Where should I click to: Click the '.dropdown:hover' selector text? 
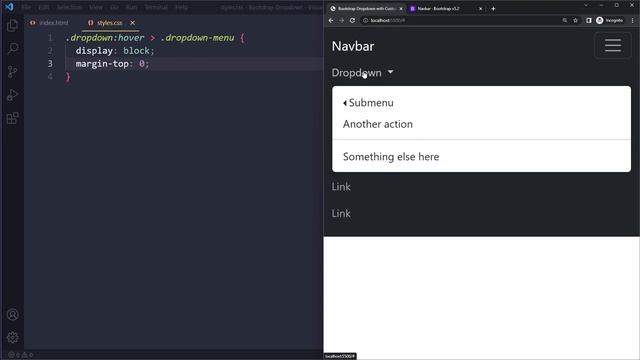(105, 38)
